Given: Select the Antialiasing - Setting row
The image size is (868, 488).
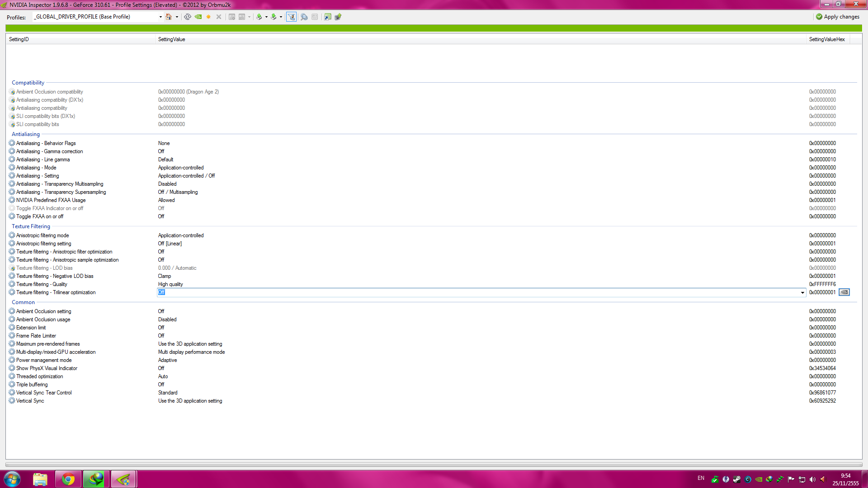Looking at the screenshot, I should (x=38, y=176).
